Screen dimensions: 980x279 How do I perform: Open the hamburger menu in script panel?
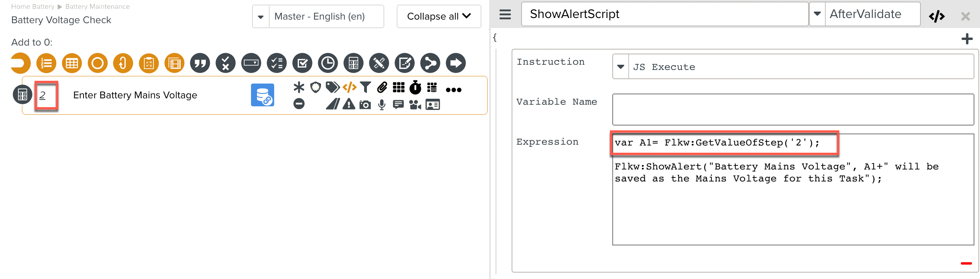pyautogui.click(x=505, y=15)
